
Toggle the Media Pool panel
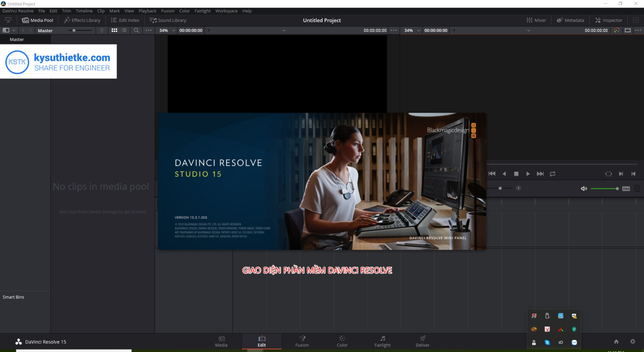[x=37, y=20]
